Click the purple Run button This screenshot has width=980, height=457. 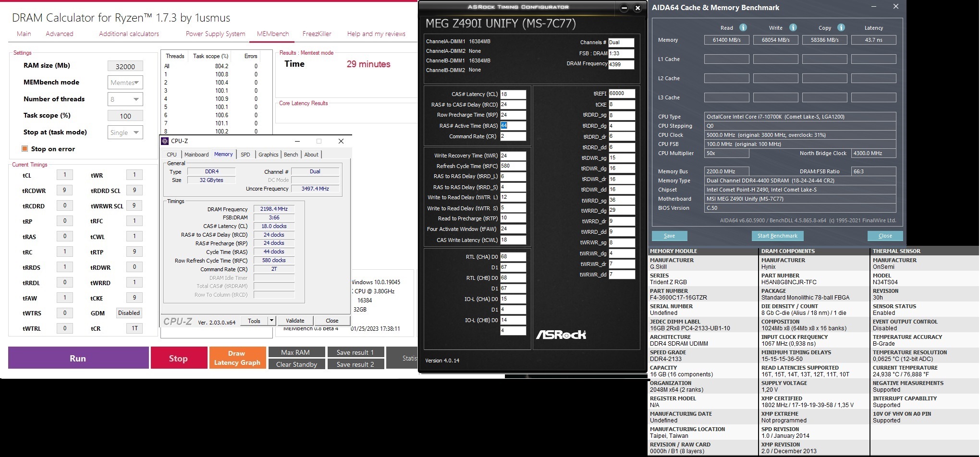[x=78, y=358]
